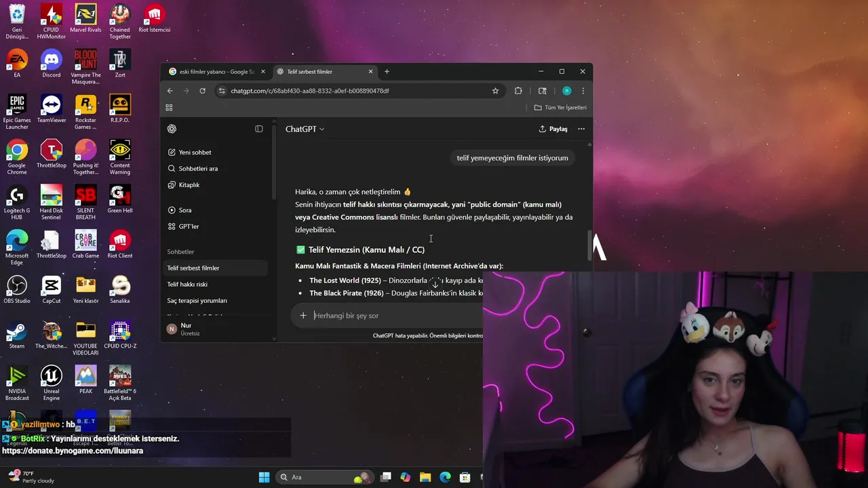The height and width of the screenshot is (488, 868).
Task: Open Yeni klasör folder on desktop
Action: pyautogui.click(x=85, y=289)
